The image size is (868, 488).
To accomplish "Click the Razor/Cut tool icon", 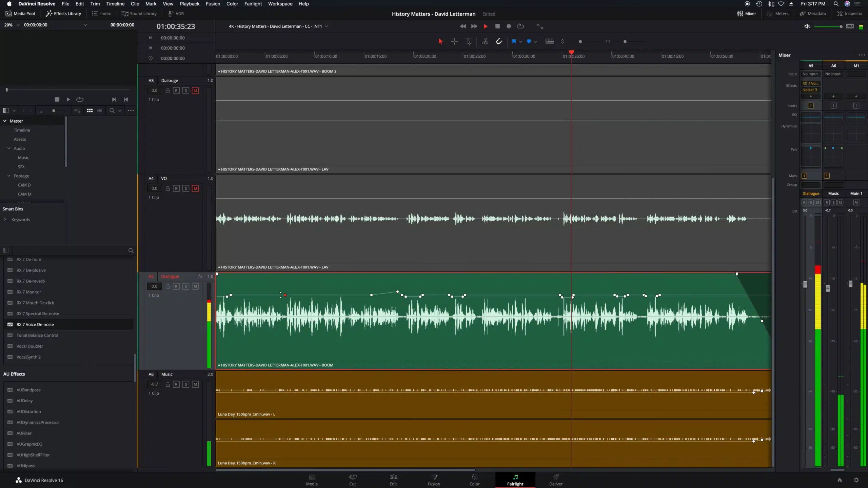I will (x=485, y=41).
